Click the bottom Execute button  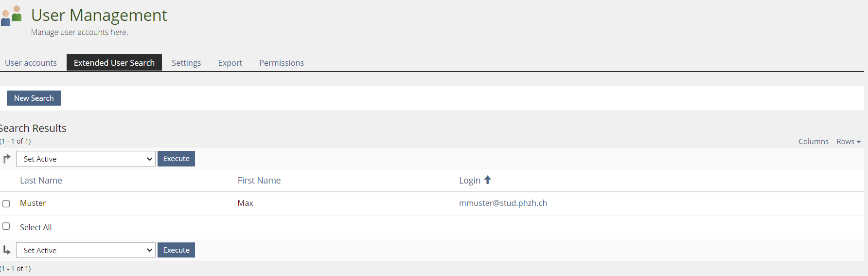(x=176, y=250)
